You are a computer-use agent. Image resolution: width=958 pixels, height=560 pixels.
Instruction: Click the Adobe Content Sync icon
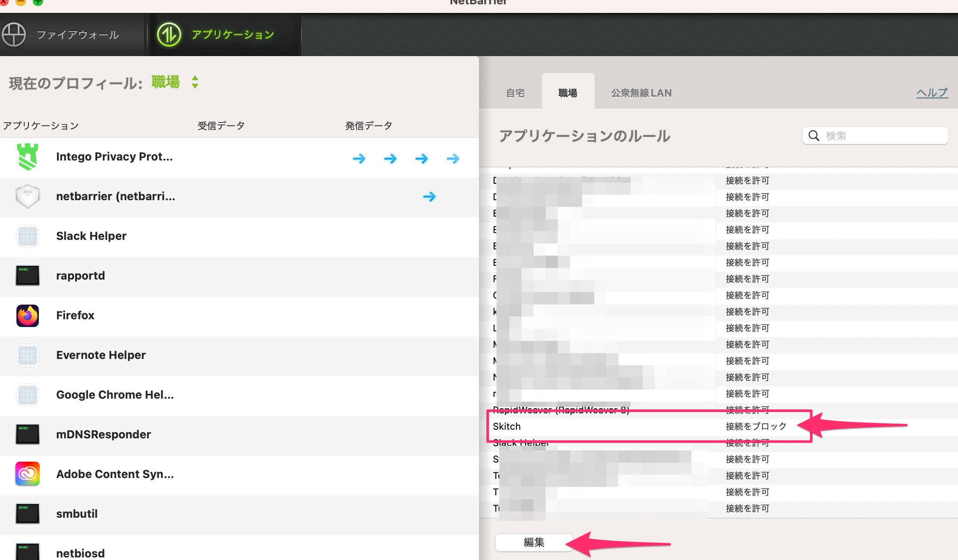28,474
